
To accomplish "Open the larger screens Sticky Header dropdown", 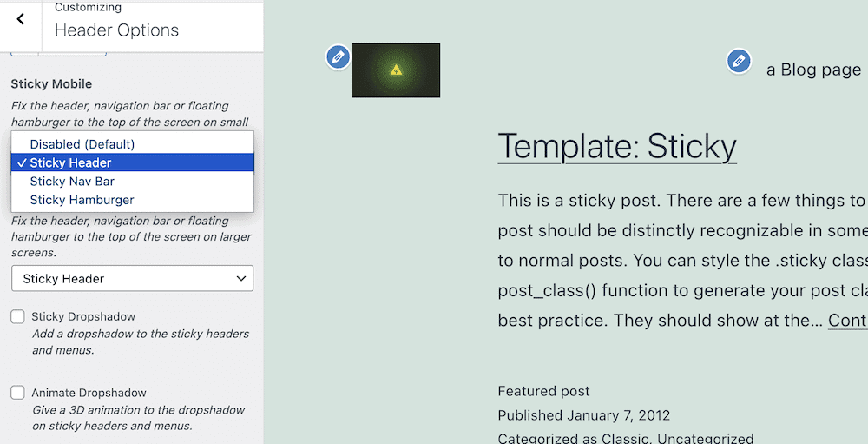I will point(133,279).
